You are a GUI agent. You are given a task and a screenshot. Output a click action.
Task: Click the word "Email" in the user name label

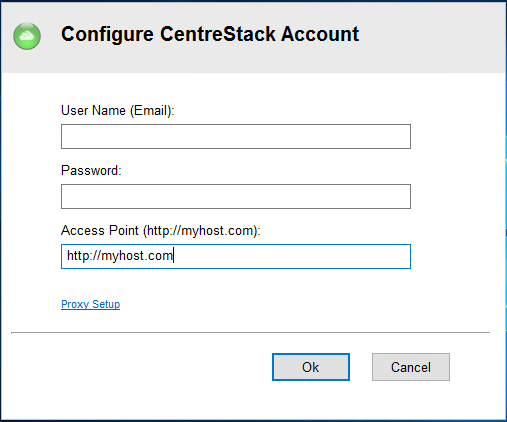click(150, 111)
